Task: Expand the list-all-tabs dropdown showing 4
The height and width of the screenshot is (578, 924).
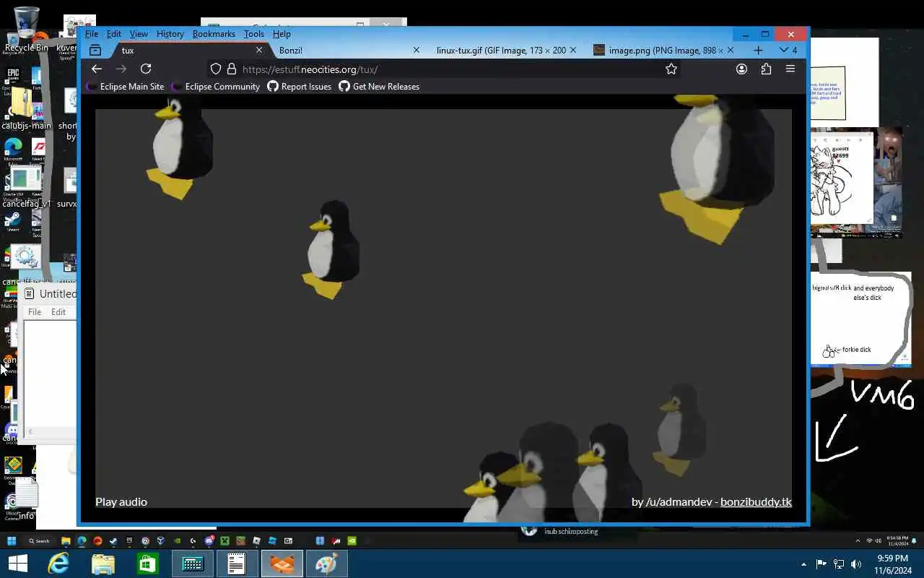Action: [x=788, y=50]
